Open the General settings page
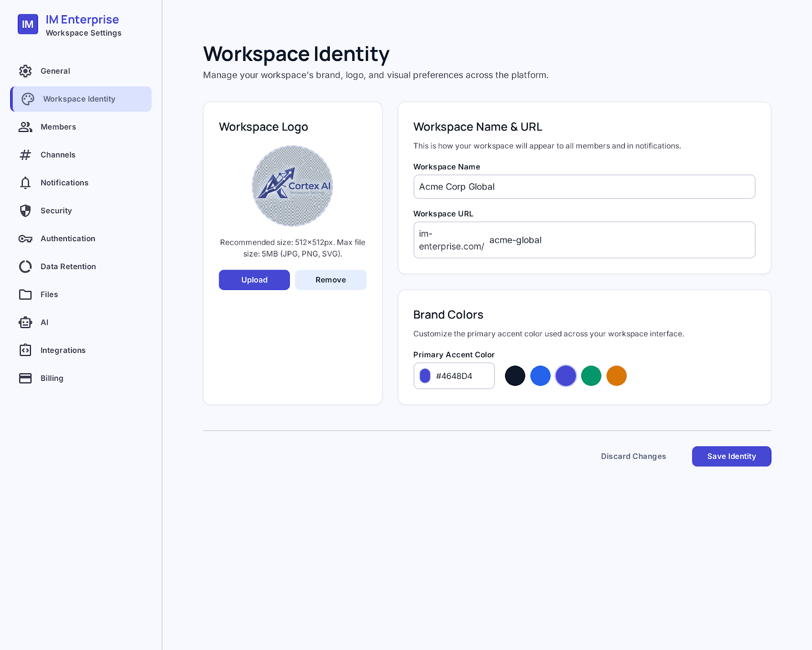Viewport: 812px width, 650px height. point(81,71)
